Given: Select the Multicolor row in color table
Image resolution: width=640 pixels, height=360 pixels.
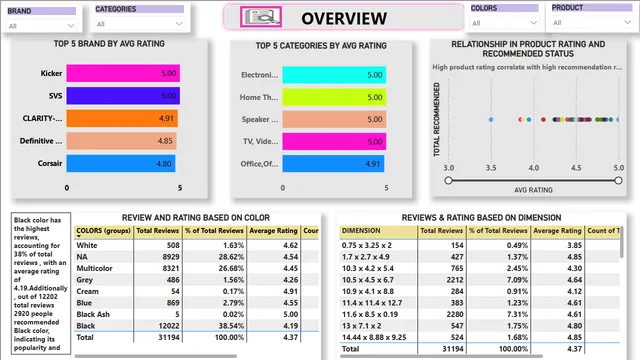Looking at the screenshot, I should [196, 268].
